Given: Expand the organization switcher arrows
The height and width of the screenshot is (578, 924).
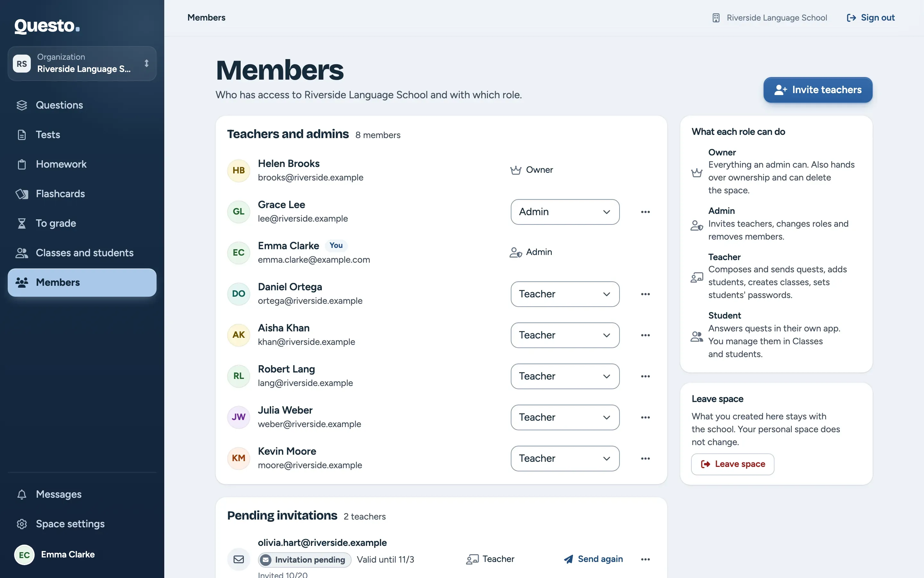Looking at the screenshot, I should coord(147,64).
